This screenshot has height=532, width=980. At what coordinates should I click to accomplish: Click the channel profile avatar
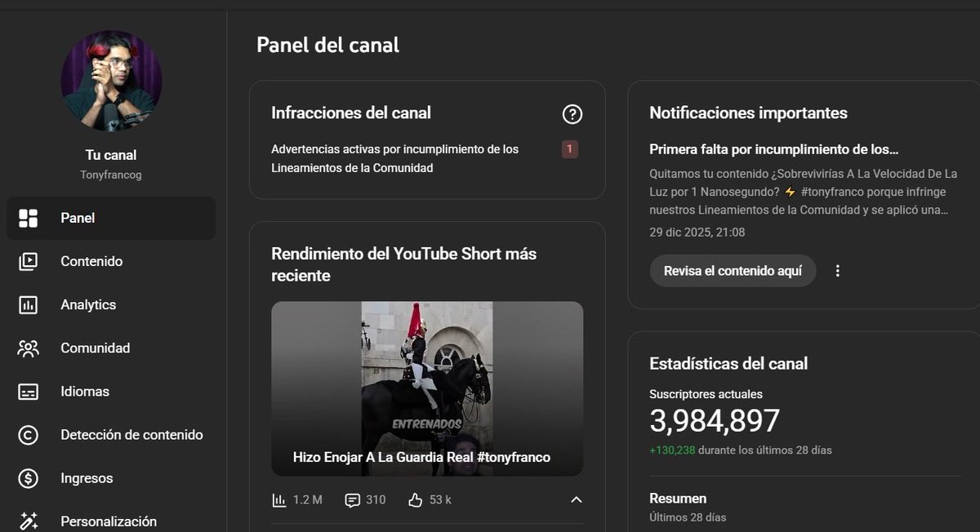pyautogui.click(x=111, y=81)
